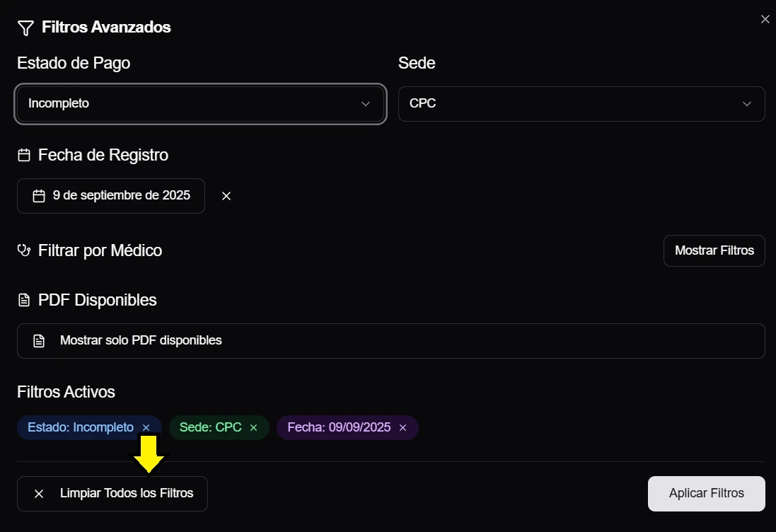776x532 pixels.
Task: Click the chevron in the Incompleto dropdown
Action: point(366,104)
